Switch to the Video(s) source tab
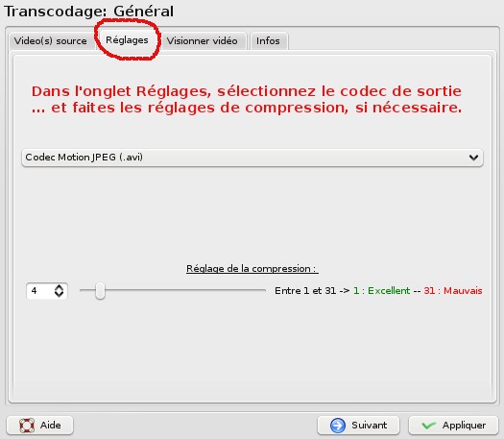The image size is (504, 439). (x=51, y=41)
